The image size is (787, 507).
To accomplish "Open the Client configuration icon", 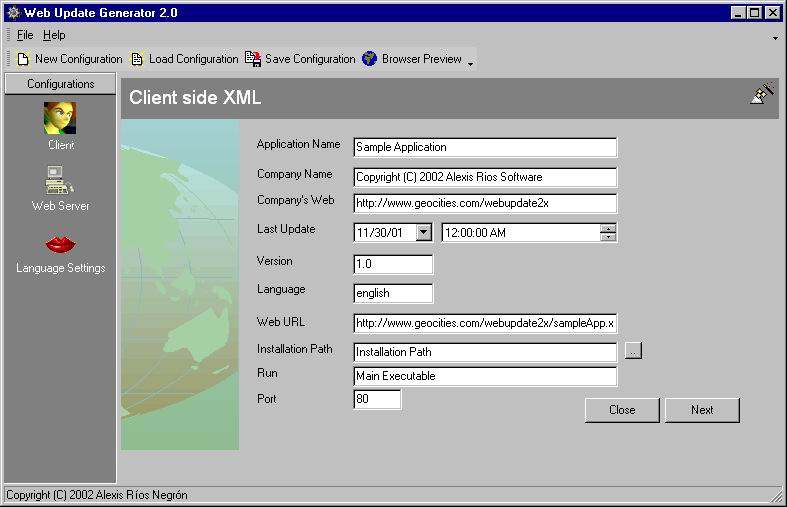I will tap(60, 119).
